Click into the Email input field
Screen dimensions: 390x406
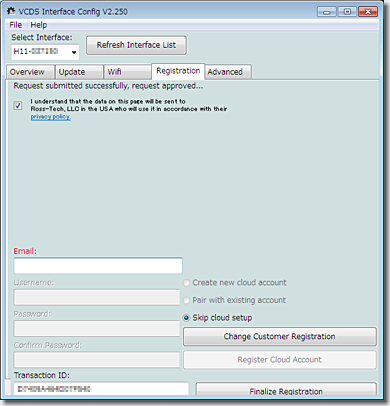[98, 266]
